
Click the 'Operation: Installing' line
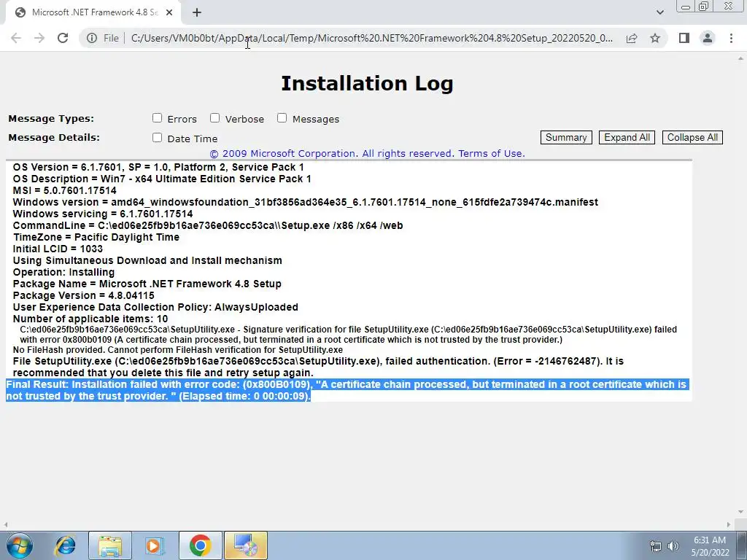(64, 272)
